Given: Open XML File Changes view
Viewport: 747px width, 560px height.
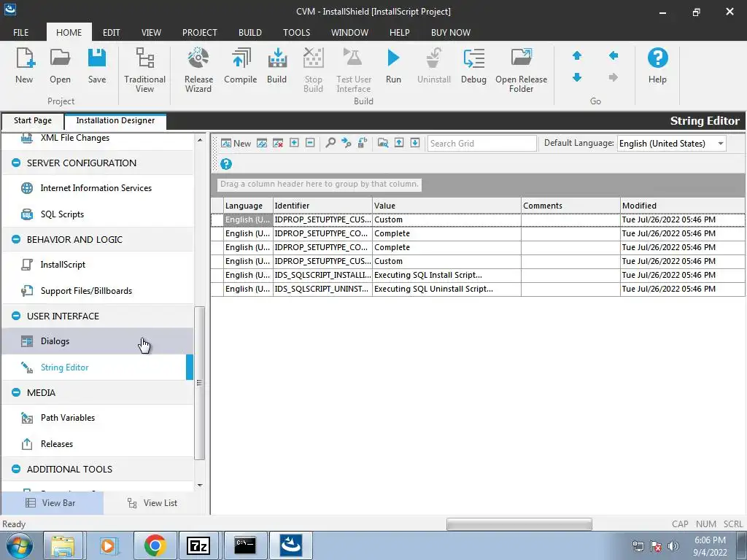Looking at the screenshot, I should click(97, 138).
